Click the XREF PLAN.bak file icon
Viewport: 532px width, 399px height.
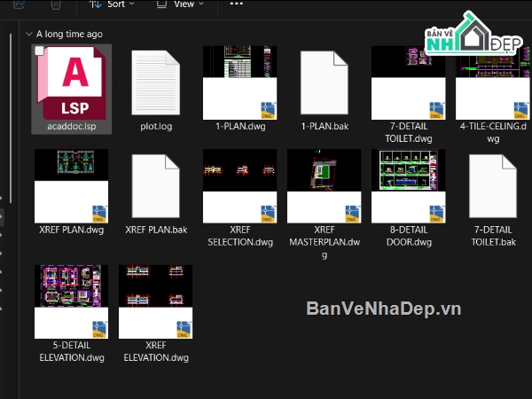(x=156, y=186)
